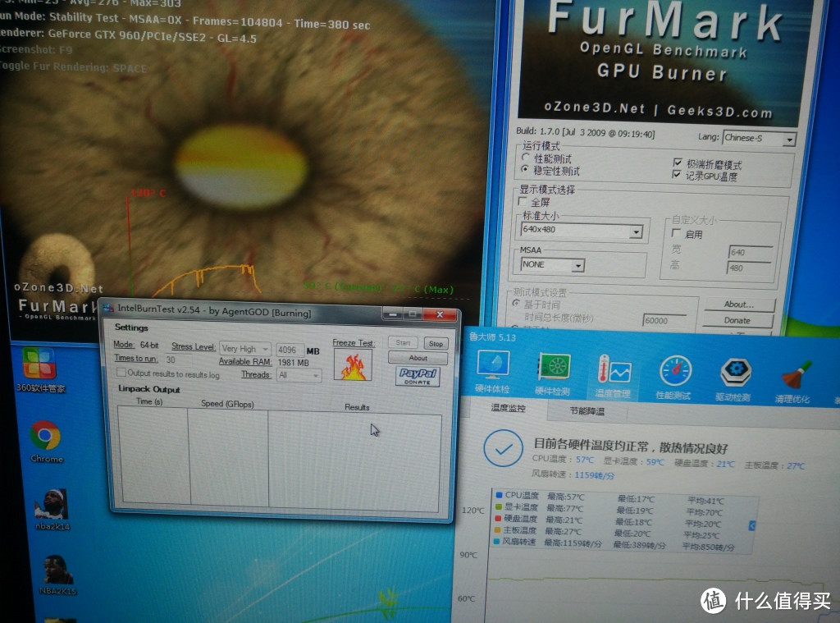Click the green checkmark status circle
Image resolution: width=840 pixels, height=623 pixels.
(503, 448)
